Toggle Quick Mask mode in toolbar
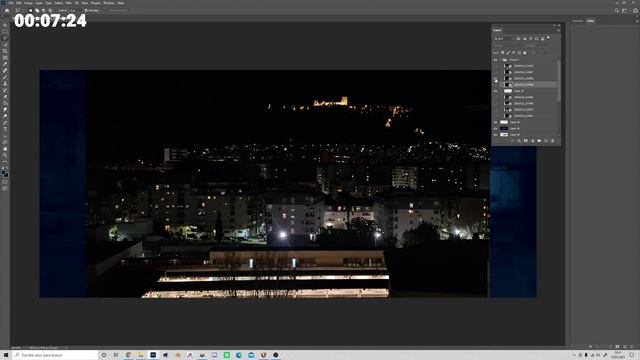Screen dimensions: 640x360 tap(5, 182)
